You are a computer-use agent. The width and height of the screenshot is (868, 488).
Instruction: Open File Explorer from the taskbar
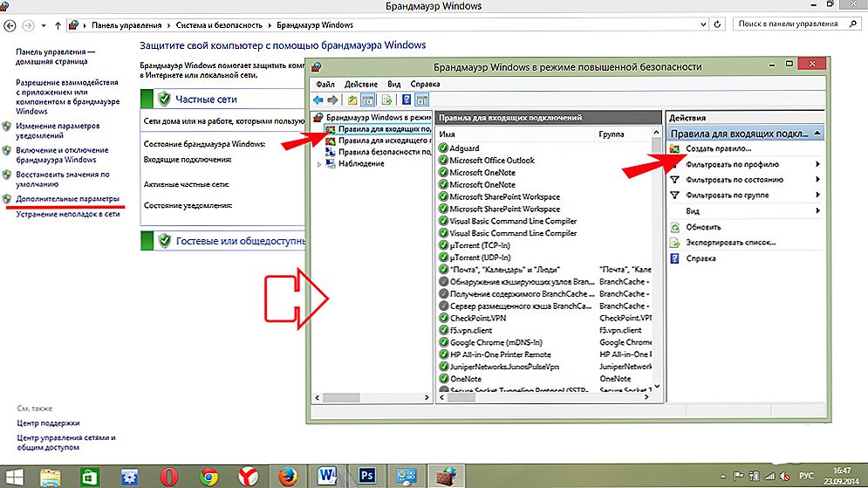(x=50, y=477)
